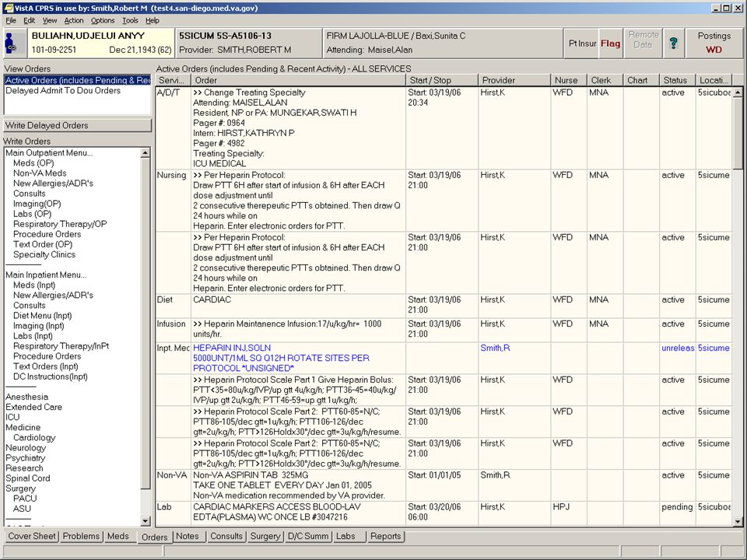Click orders list scroll up arrow
Screen dimensions: 747x560
click(x=738, y=92)
